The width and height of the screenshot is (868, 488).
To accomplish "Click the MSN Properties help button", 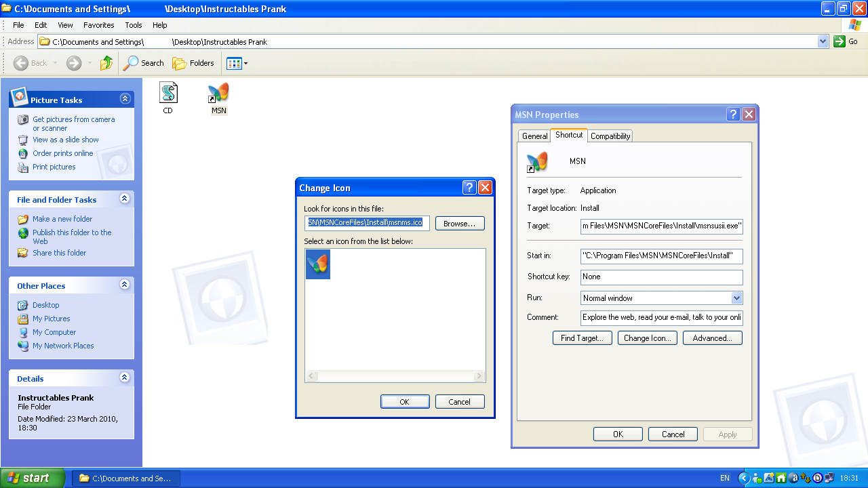I will (733, 115).
